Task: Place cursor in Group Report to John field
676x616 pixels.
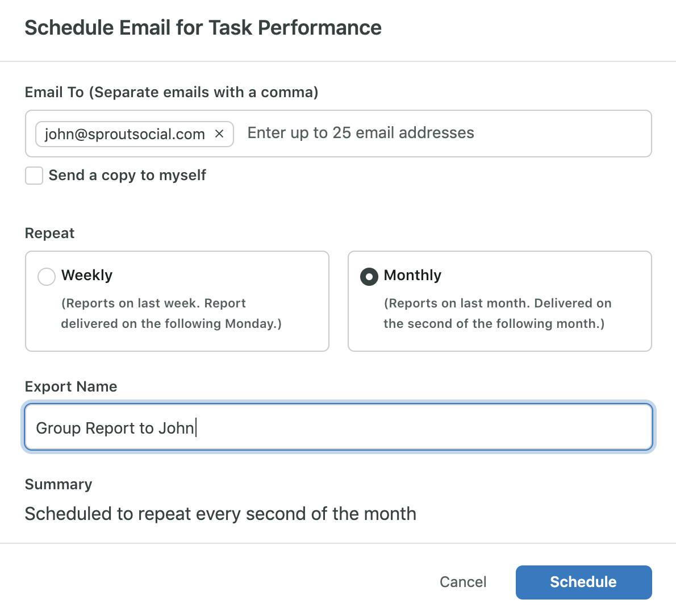Action: pyautogui.click(x=338, y=427)
